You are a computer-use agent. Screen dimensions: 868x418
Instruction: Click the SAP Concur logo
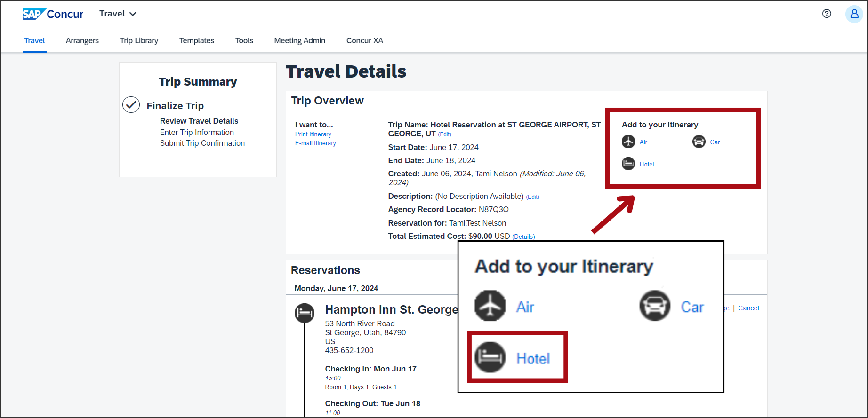53,14
